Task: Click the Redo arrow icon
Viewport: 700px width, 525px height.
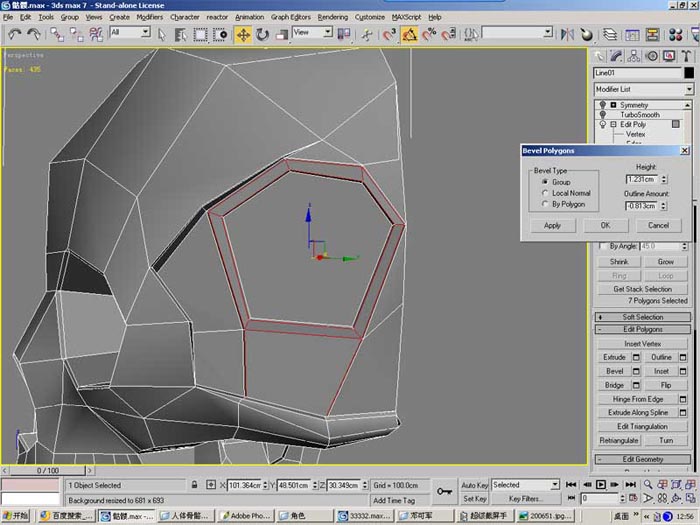Action: [x=34, y=34]
